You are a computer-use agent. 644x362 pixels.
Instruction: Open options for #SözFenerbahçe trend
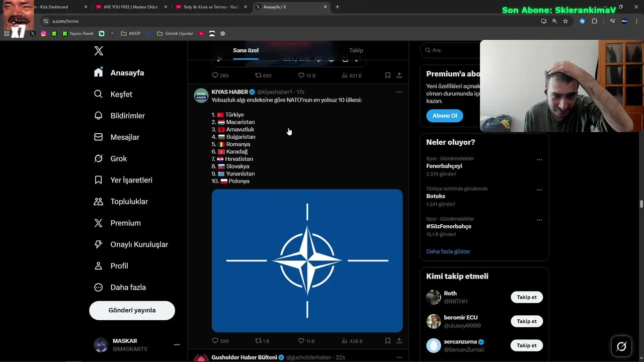[x=539, y=220]
